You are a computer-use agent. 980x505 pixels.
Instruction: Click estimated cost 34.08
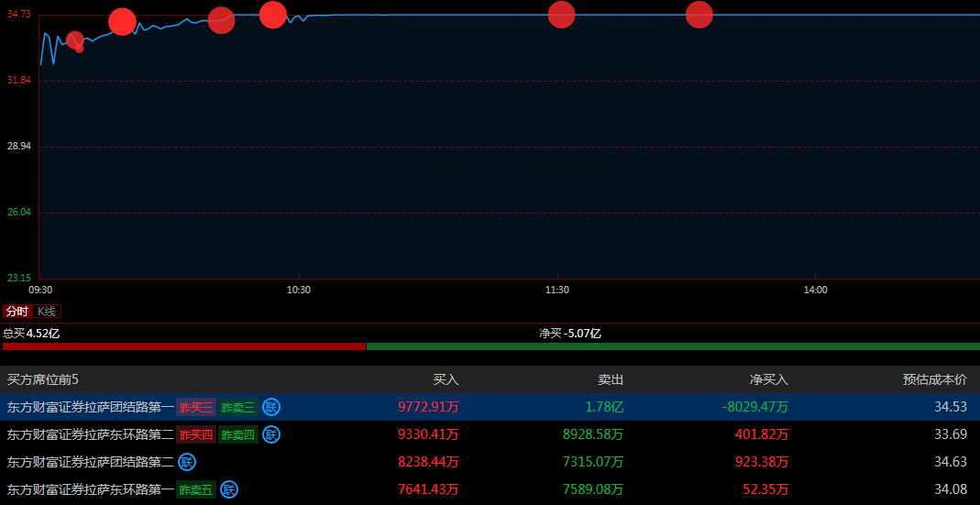pos(951,490)
